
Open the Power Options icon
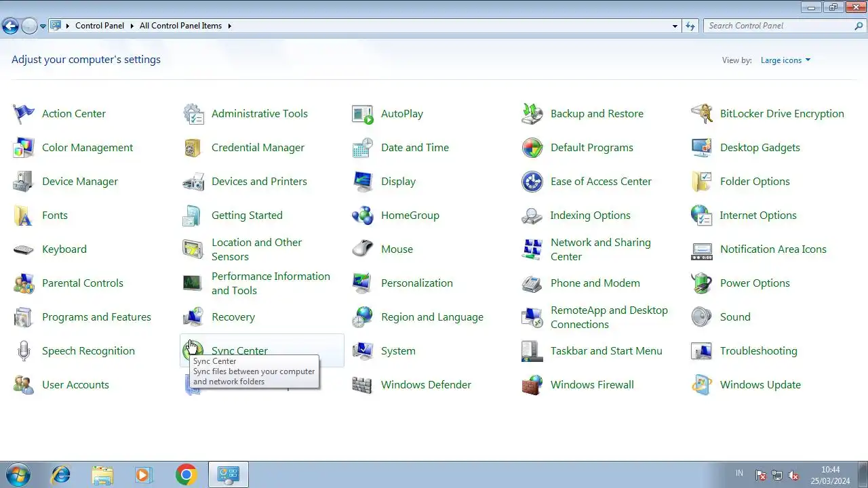coord(702,283)
